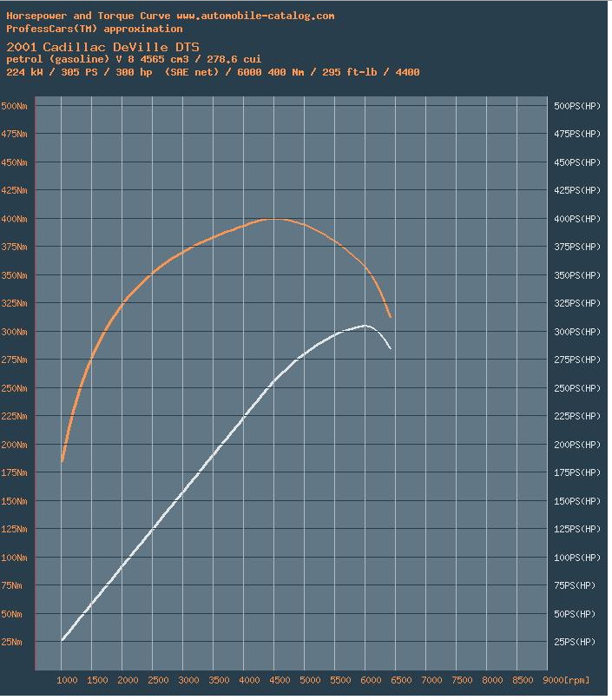Screen dimensions: 612x700
Task: Click the 25Nm label on the left axis
Action: point(14,642)
